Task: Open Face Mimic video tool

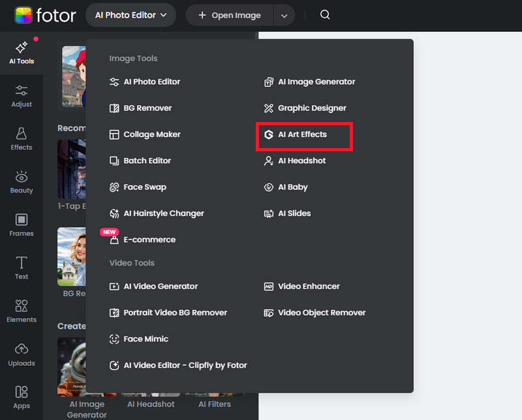Action: tap(139, 339)
